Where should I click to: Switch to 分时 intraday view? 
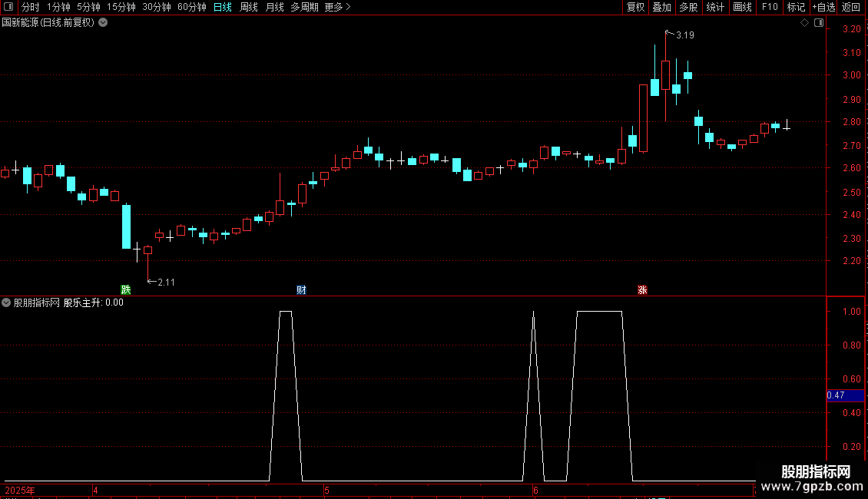31,7
